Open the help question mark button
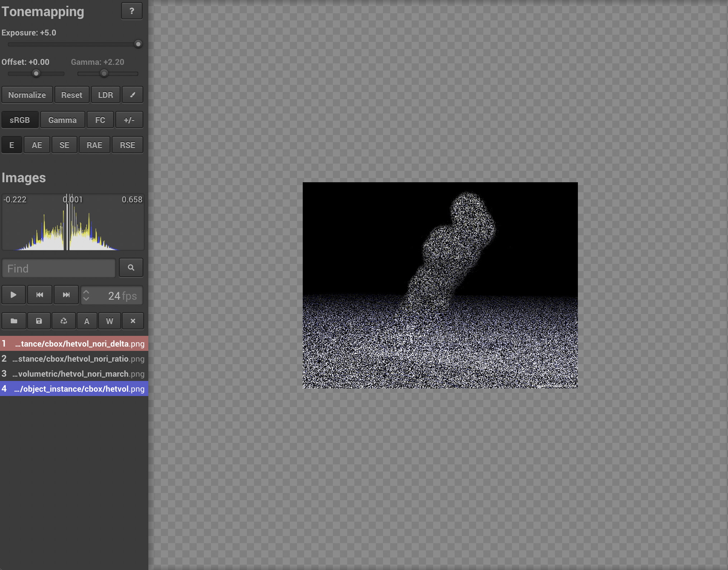Screen dimensions: 728x570 pyautogui.click(x=131, y=11)
